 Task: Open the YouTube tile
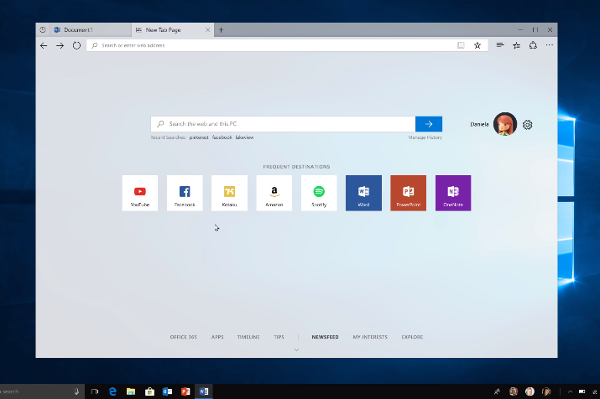click(140, 193)
